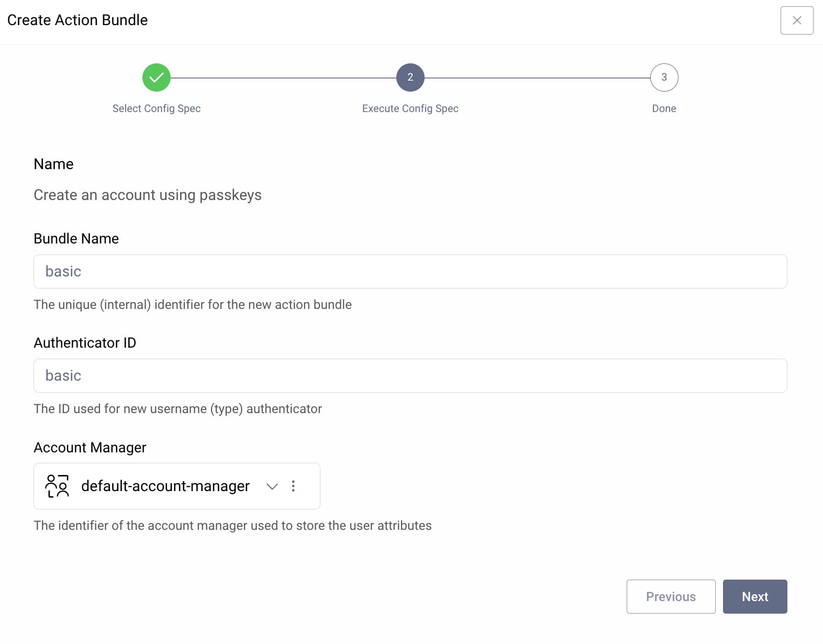Viewport: 823px width, 644px height.
Task: Click the green checkmark step one icon
Action: (157, 77)
